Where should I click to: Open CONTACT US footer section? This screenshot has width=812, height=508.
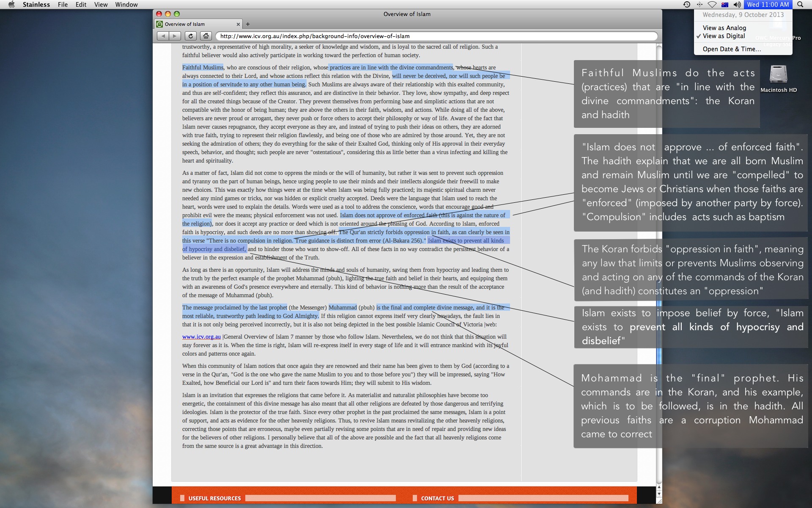(437, 498)
